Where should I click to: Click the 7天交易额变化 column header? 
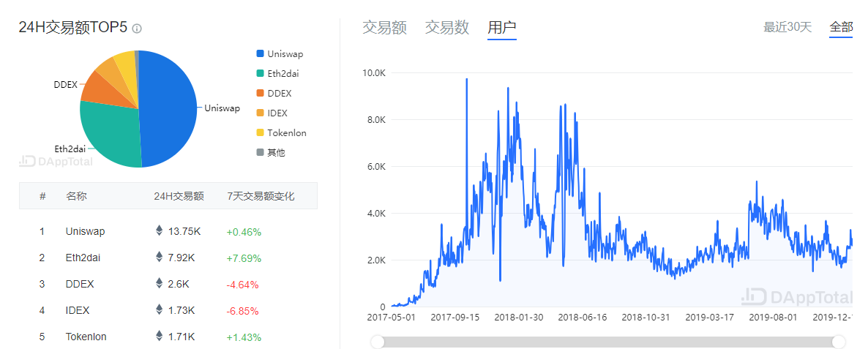(261, 196)
